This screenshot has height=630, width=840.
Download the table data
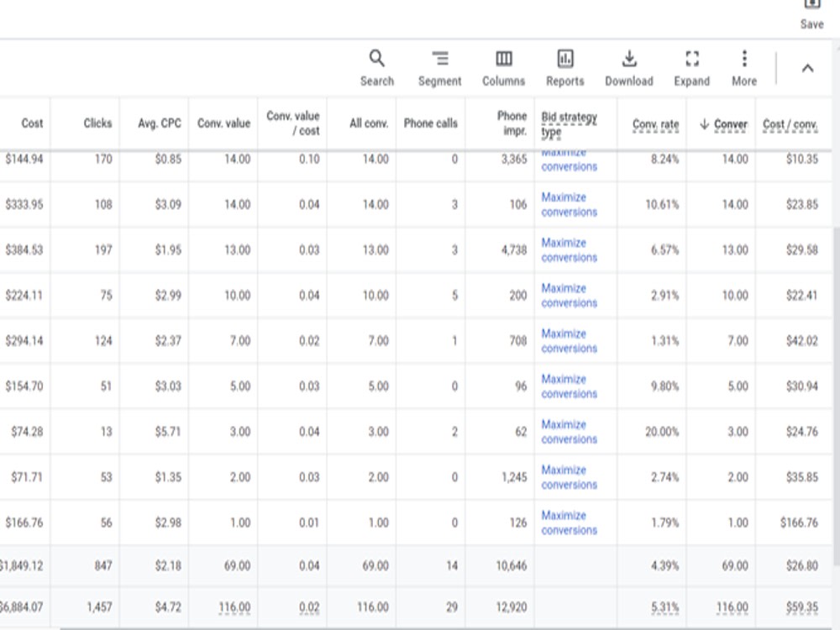coord(629,68)
